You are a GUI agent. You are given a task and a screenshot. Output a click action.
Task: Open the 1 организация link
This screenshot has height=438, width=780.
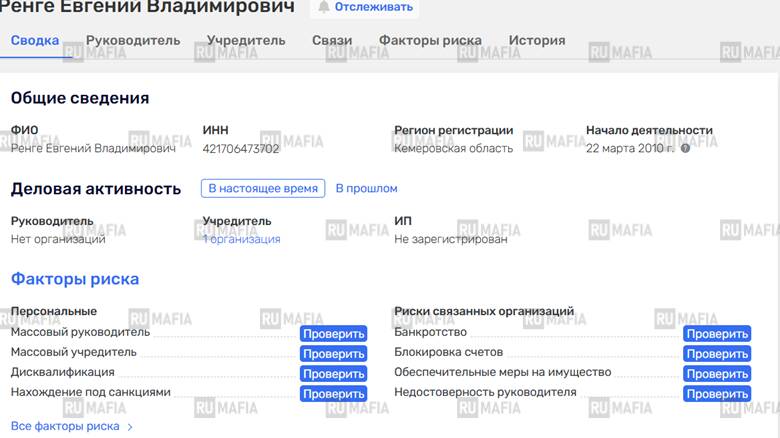pyautogui.click(x=241, y=239)
